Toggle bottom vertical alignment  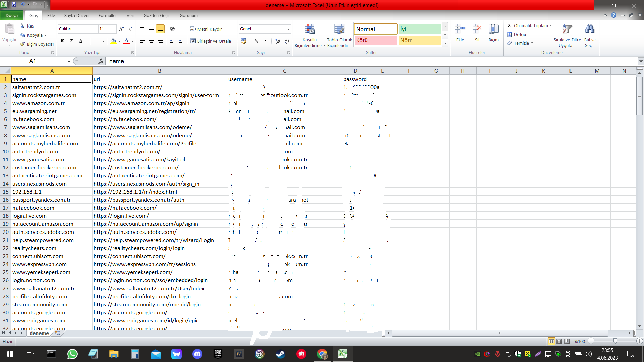point(160,29)
